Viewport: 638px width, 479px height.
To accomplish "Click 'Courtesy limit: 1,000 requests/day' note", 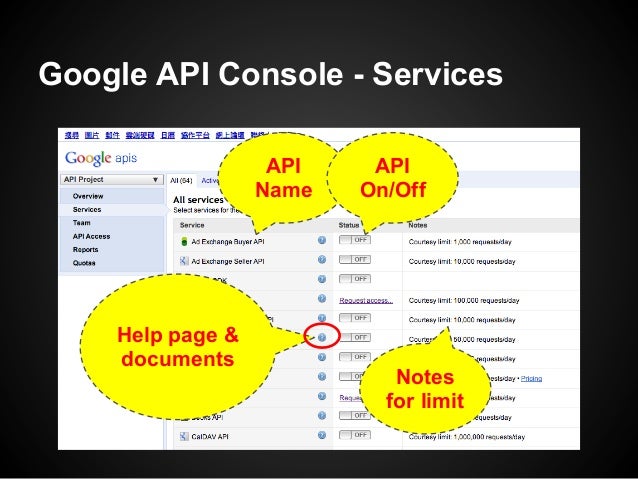I will pos(460,242).
